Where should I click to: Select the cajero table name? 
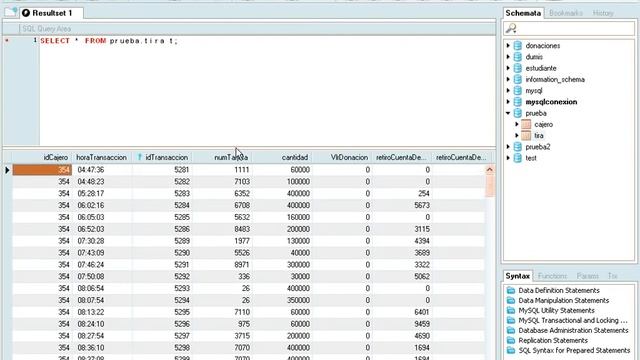543,124
